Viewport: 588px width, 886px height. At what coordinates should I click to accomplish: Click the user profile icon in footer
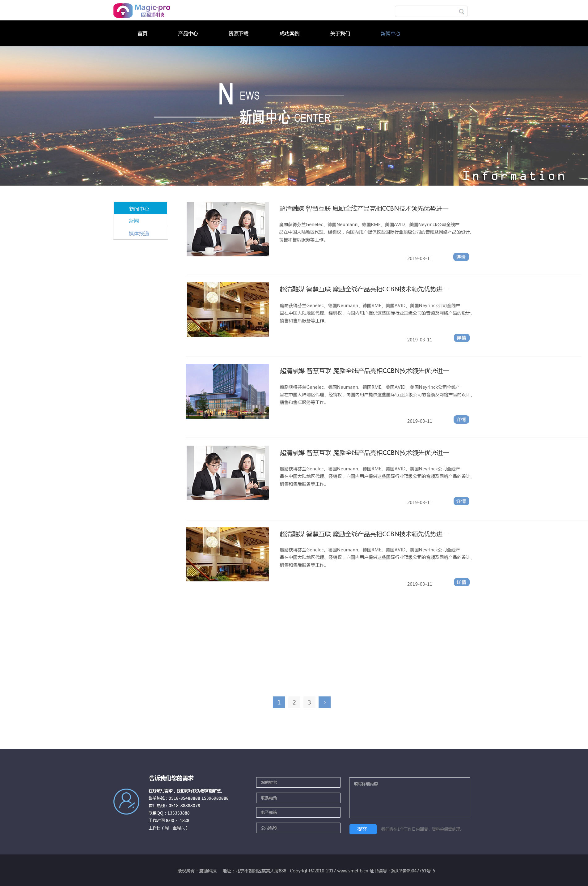click(x=126, y=801)
